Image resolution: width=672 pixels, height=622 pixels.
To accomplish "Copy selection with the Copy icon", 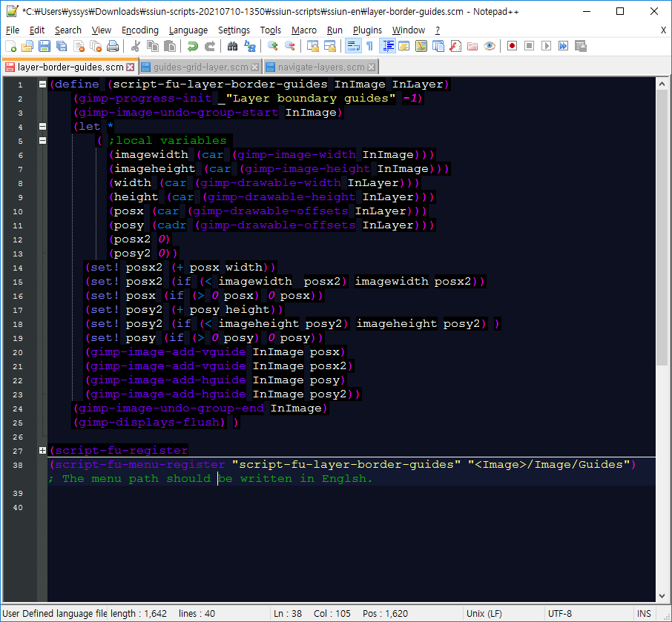I will tap(153, 46).
